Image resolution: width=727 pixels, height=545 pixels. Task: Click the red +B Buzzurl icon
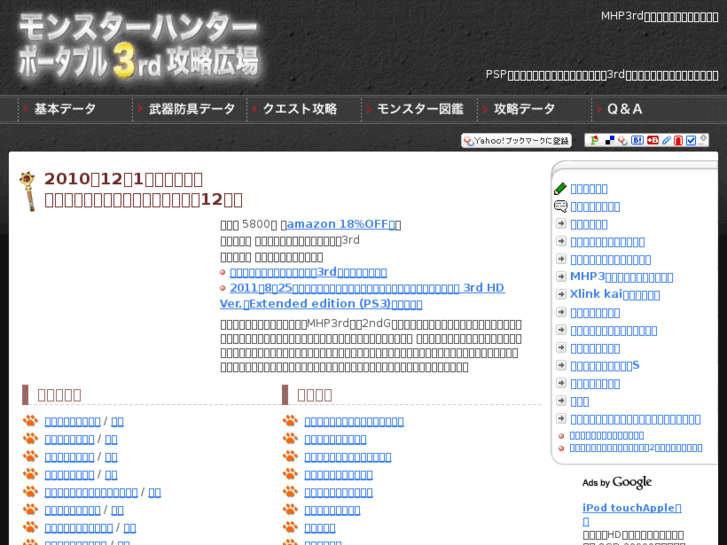coord(653,140)
